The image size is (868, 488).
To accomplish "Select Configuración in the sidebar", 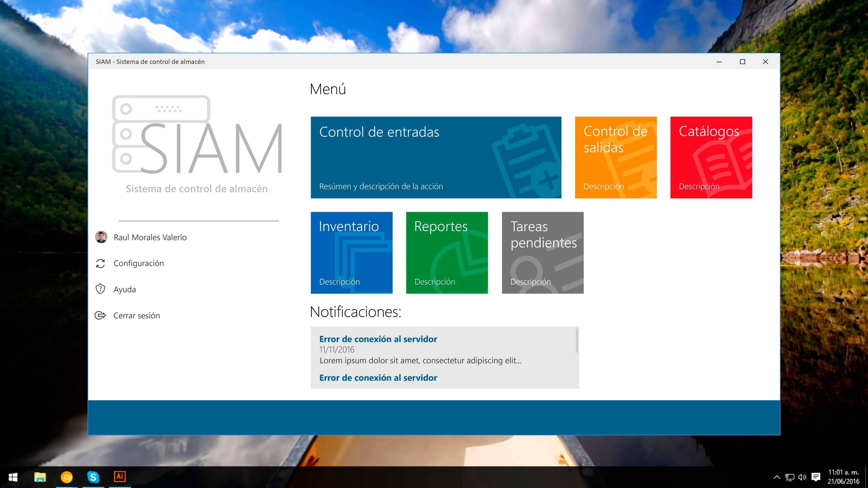I will coord(130,263).
